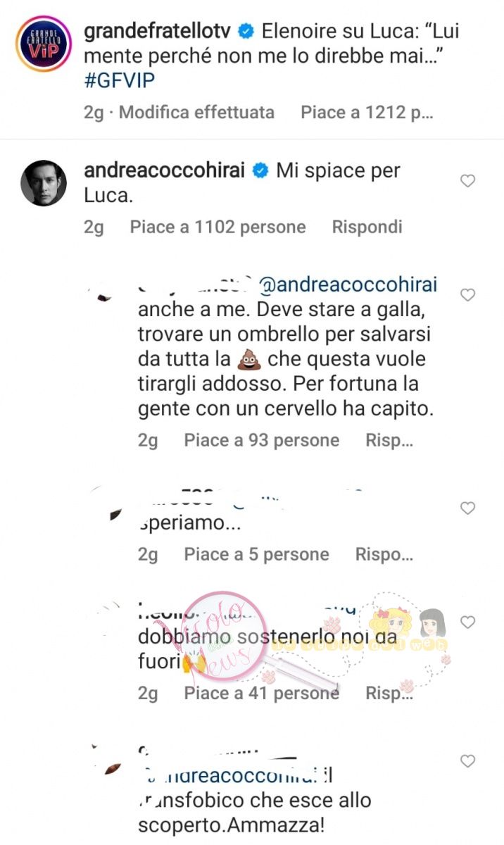View likes 'Piace a 1102 persone'
Screen dimensions: 504x845
tap(218, 227)
